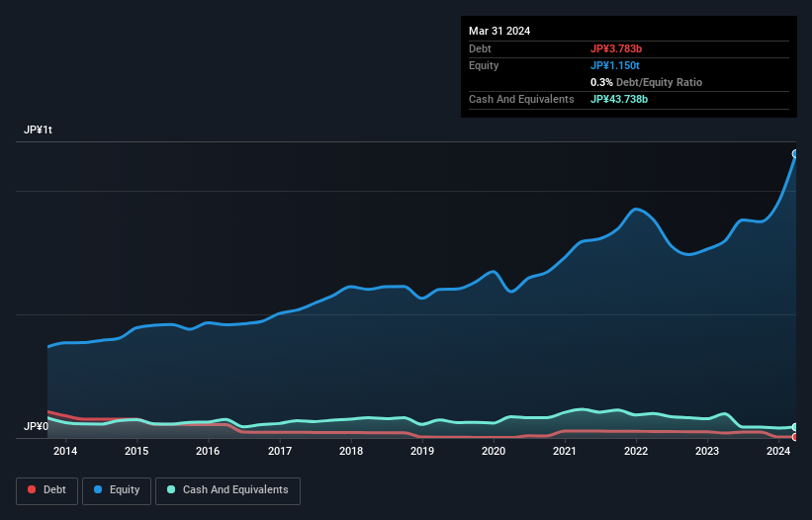This screenshot has width=812, height=520.
Task: Click the 2015 x-axis label
Action: (136, 451)
